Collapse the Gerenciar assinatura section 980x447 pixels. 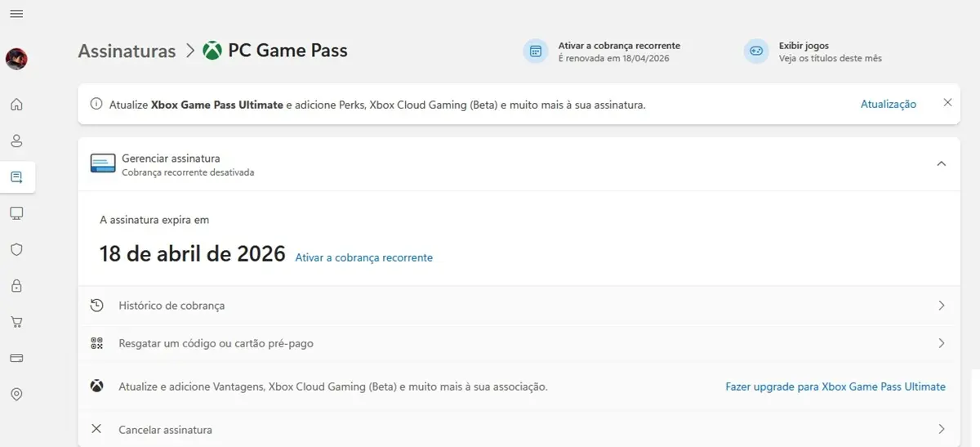point(942,163)
